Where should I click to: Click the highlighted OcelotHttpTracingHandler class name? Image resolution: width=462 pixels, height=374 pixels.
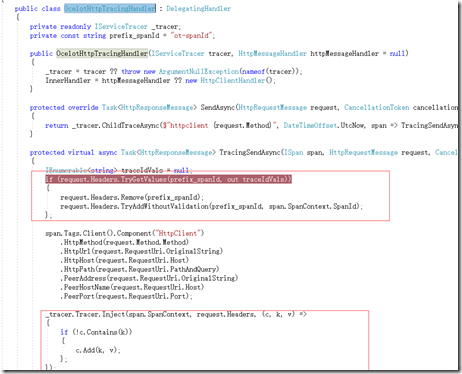tap(110, 8)
